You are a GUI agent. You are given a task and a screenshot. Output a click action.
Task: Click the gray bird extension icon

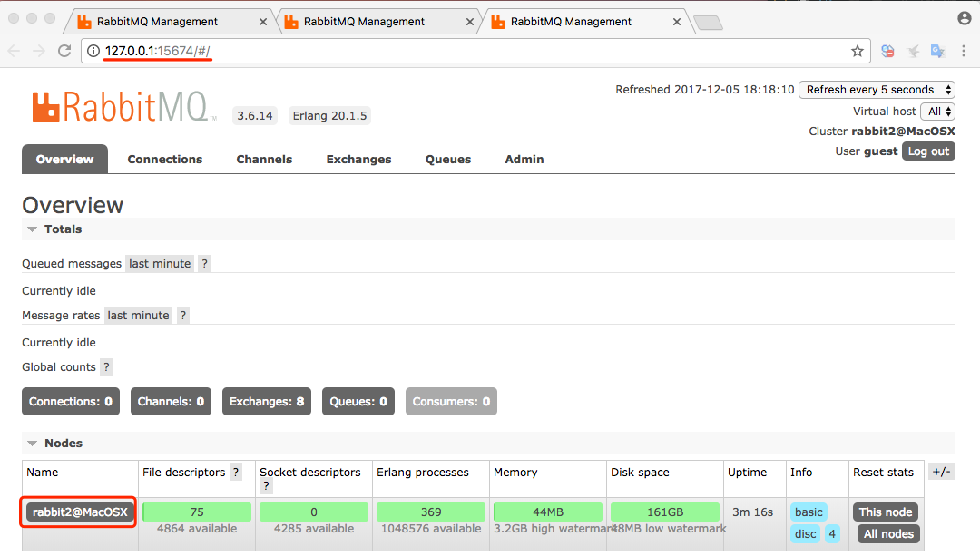[x=913, y=51]
